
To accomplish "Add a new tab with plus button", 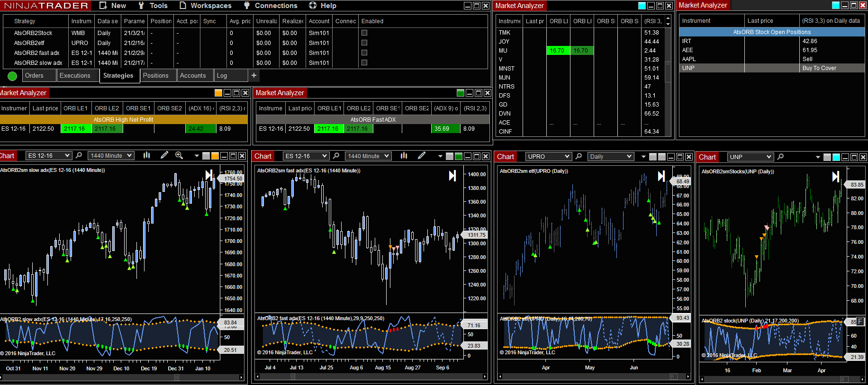I will (x=254, y=75).
